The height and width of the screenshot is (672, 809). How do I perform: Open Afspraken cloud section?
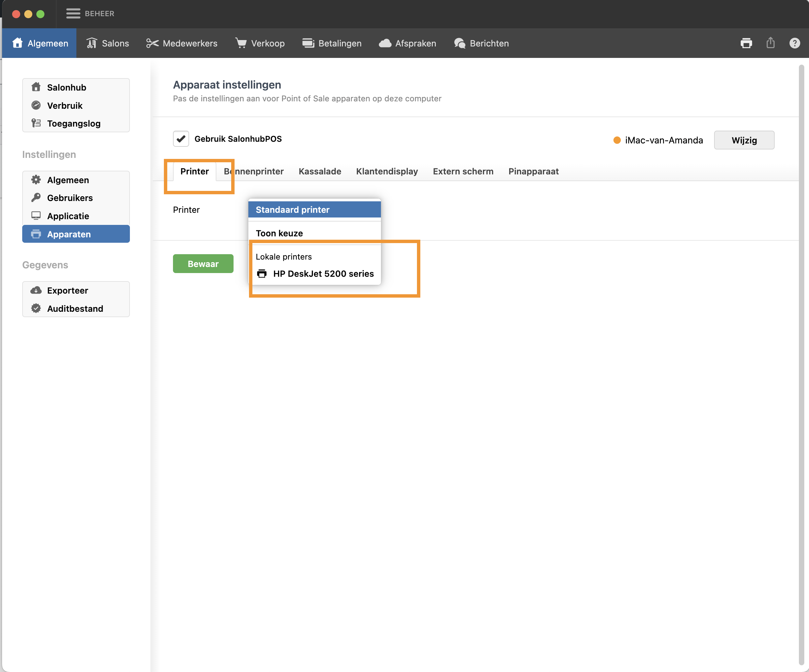pyautogui.click(x=408, y=43)
